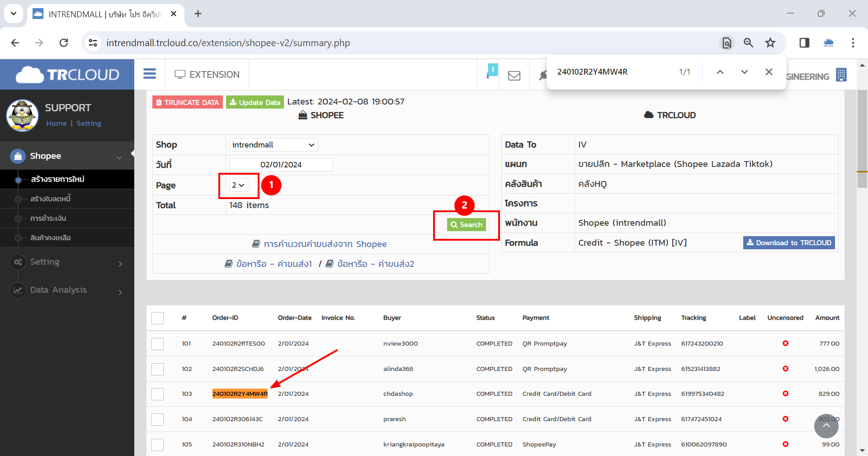Bookmark this page with star icon
868x456 pixels.
770,43
